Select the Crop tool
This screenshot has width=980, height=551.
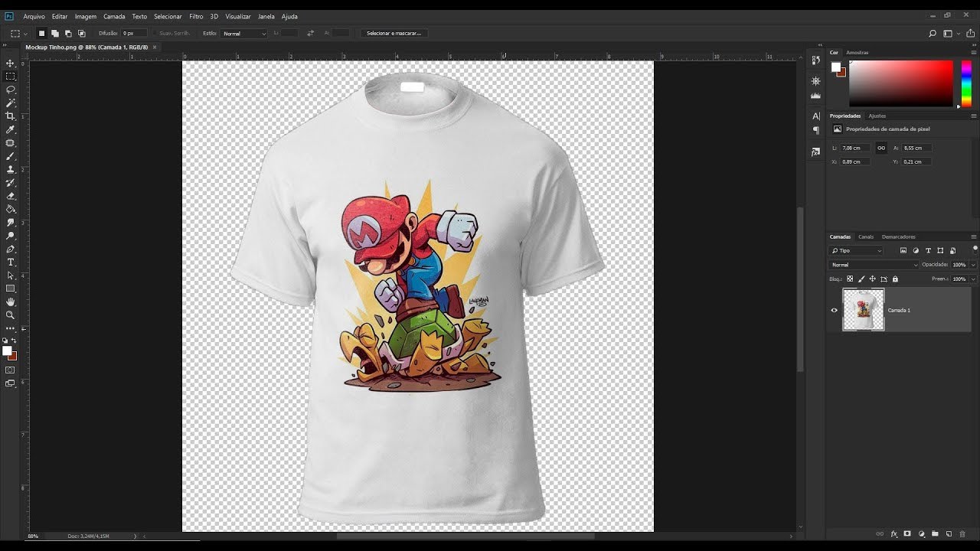coord(11,116)
